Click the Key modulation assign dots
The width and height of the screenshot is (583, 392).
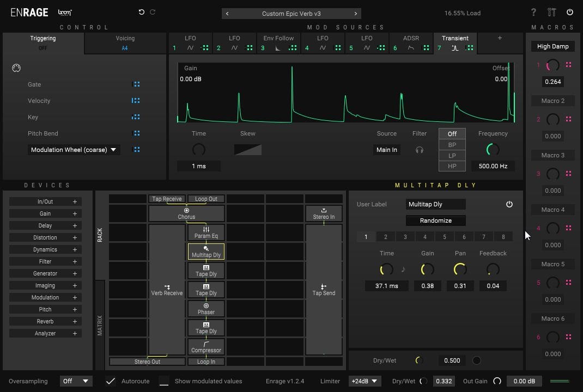pos(136,117)
